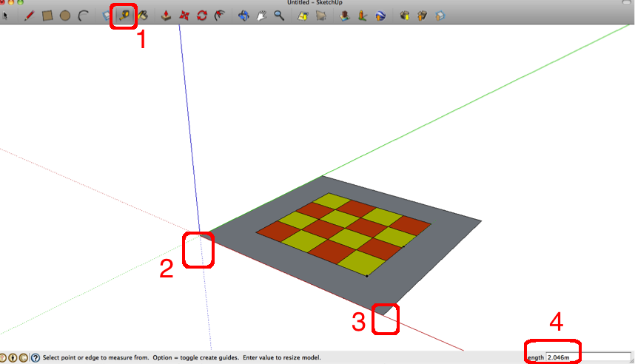Pick the Circle drawing tool
635x364 pixels.
(65, 15)
